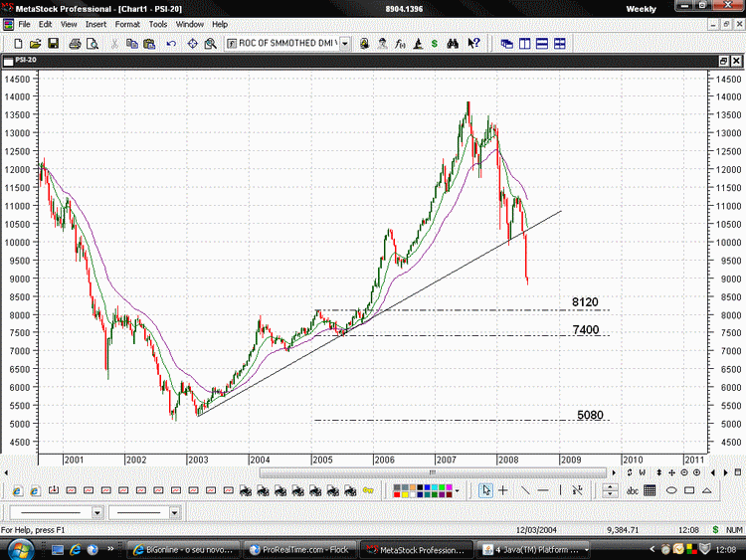The height and width of the screenshot is (560, 746).
Task: Toggle weekly periodicity W button
Action: coord(643,472)
